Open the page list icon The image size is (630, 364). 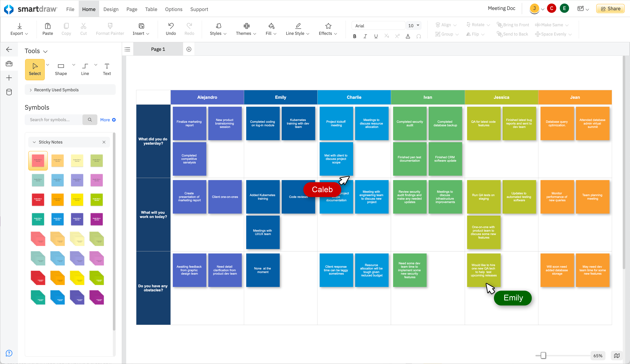pyautogui.click(x=127, y=49)
